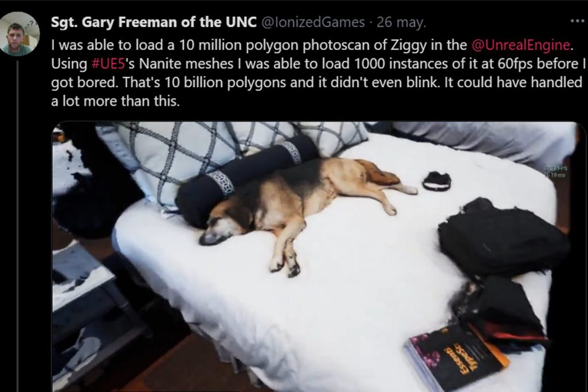Click the small black mask on the bed
The width and height of the screenshot is (588, 392).
436,181
